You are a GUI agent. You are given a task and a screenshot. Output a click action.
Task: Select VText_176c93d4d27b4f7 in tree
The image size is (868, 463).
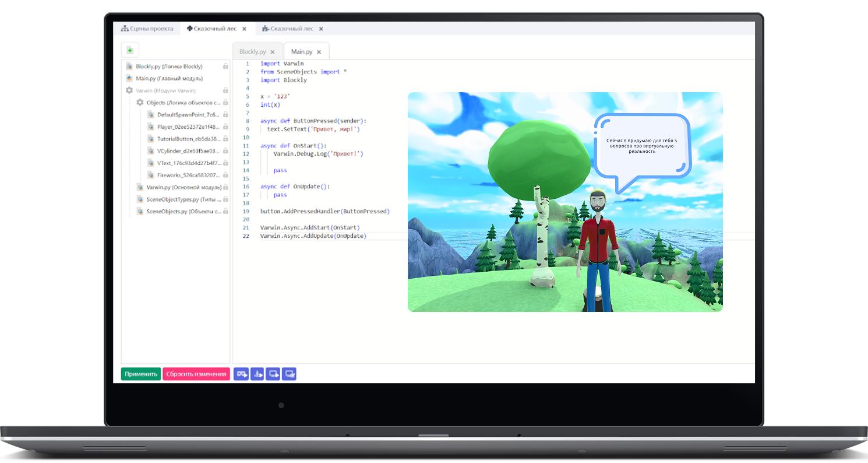click(188, 163)
